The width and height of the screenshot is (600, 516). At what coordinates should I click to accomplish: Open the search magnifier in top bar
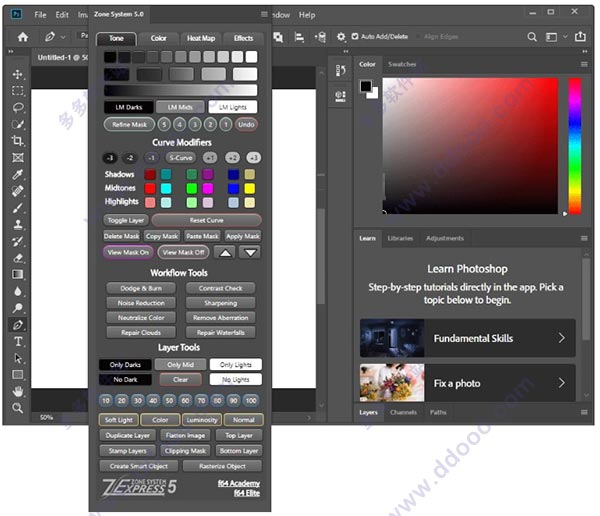point(532,37)
